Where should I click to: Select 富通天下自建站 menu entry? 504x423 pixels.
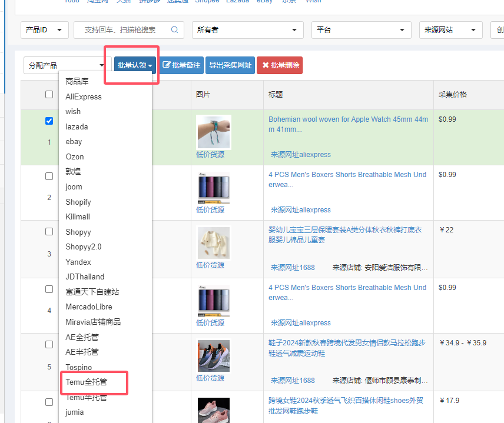pos(92,292)
